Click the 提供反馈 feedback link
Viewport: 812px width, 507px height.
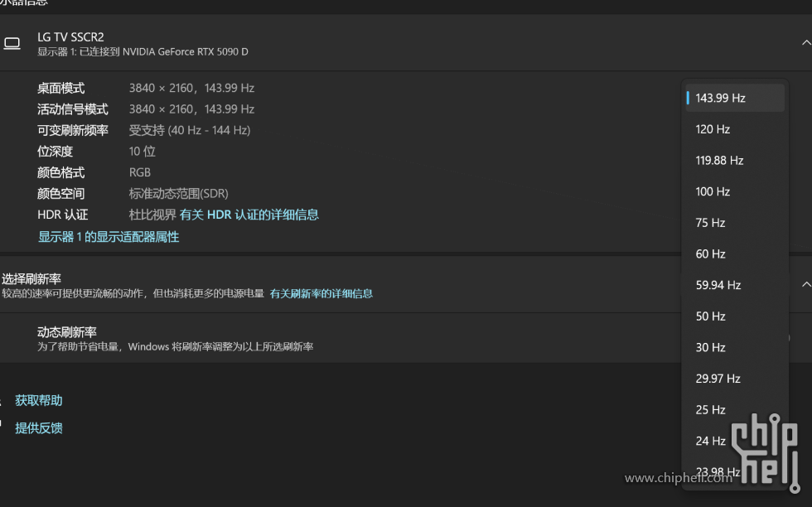click(39, 428)
